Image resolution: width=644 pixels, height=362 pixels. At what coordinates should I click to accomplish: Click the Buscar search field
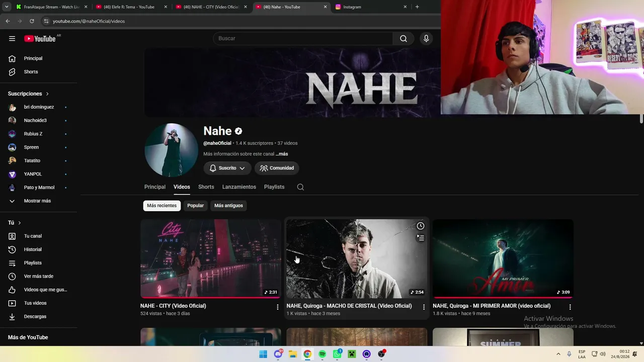click(303, 39)
